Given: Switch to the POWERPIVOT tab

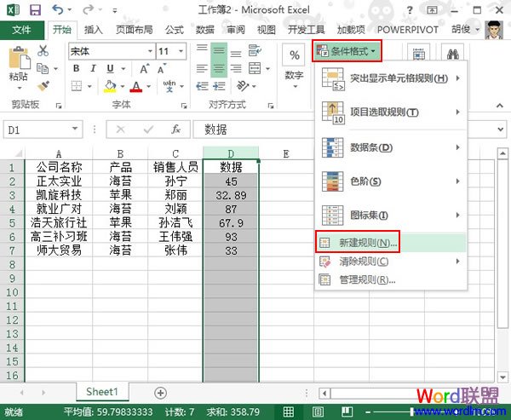Looking at the screenshot, I should (408, 30).
